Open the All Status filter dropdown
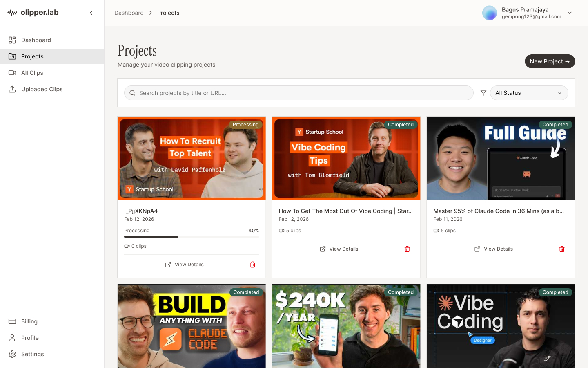This screenshot has width=588, height=368. point(529,93)
